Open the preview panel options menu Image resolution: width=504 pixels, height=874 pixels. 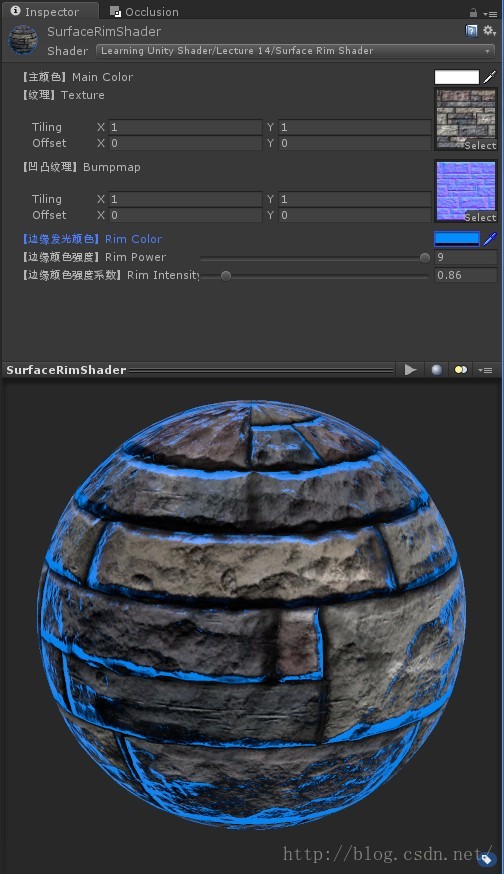(486, 370)
